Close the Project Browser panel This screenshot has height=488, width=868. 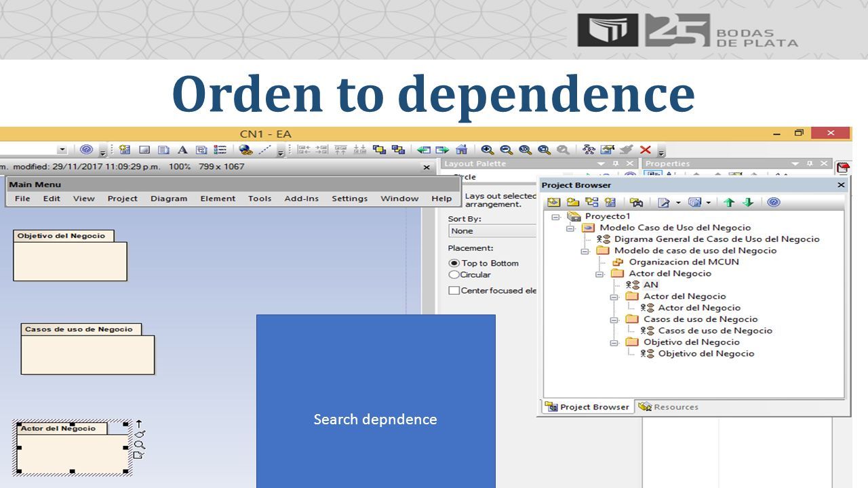(x=841, y=185)
